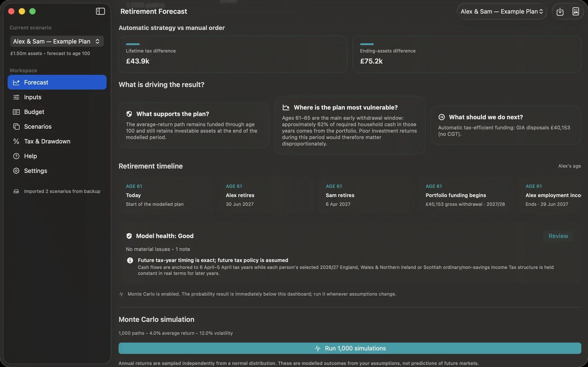This screenshot has height=367, width=588.
Task: Click 'No material issues • 1 note' text
Action: [158, 249]
